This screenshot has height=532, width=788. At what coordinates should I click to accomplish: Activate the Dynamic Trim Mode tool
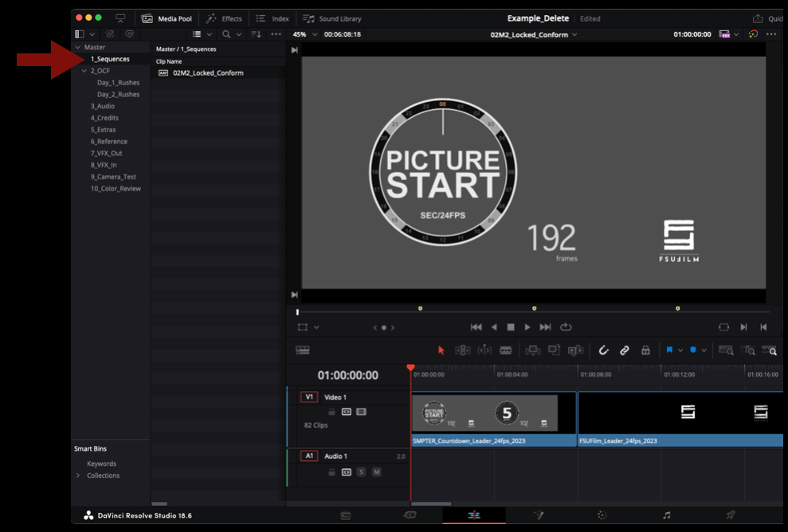pos(484,350)
